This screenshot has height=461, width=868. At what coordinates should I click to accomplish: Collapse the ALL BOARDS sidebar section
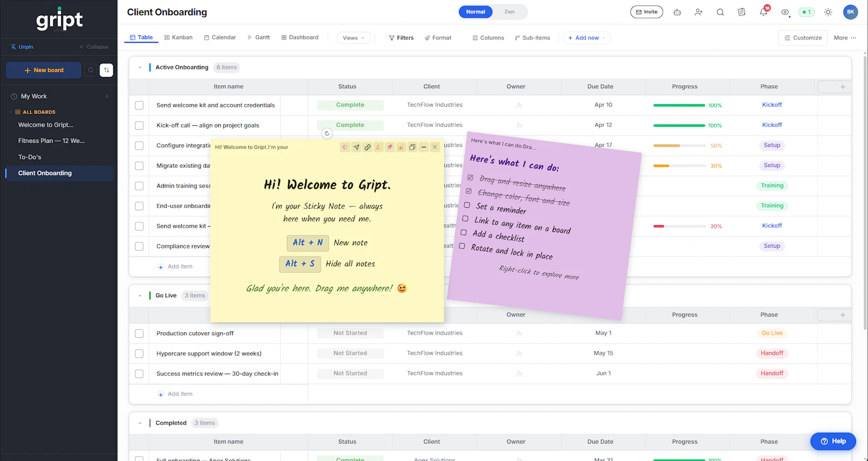10,112
